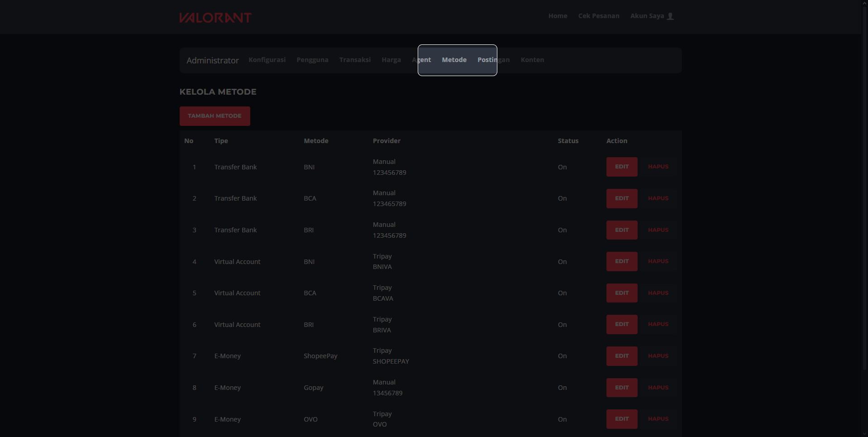The height and width of the screenshot is (437, 868).
Task: Remove the Transfer Bank BRI method
Action: tap(658, 230)
